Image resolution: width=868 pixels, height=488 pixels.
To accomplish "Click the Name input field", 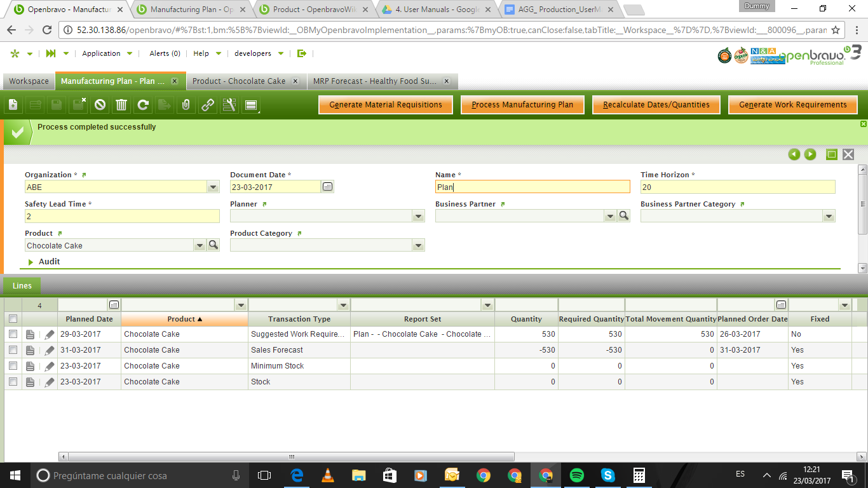I will (x=532, y=187).
